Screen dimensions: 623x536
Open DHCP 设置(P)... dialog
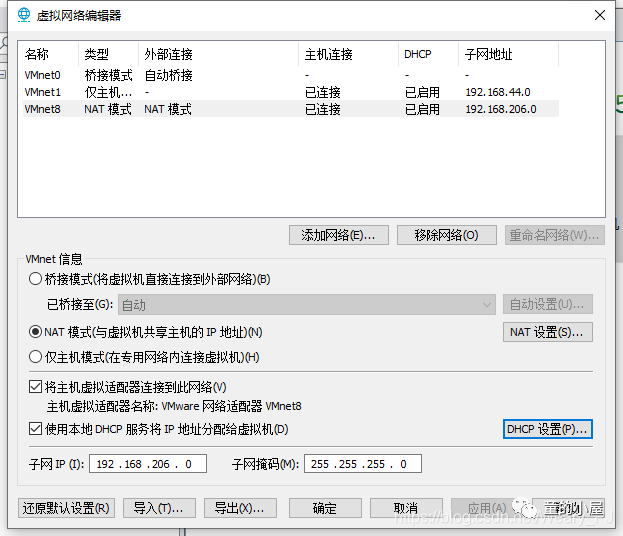pos(548,429)
